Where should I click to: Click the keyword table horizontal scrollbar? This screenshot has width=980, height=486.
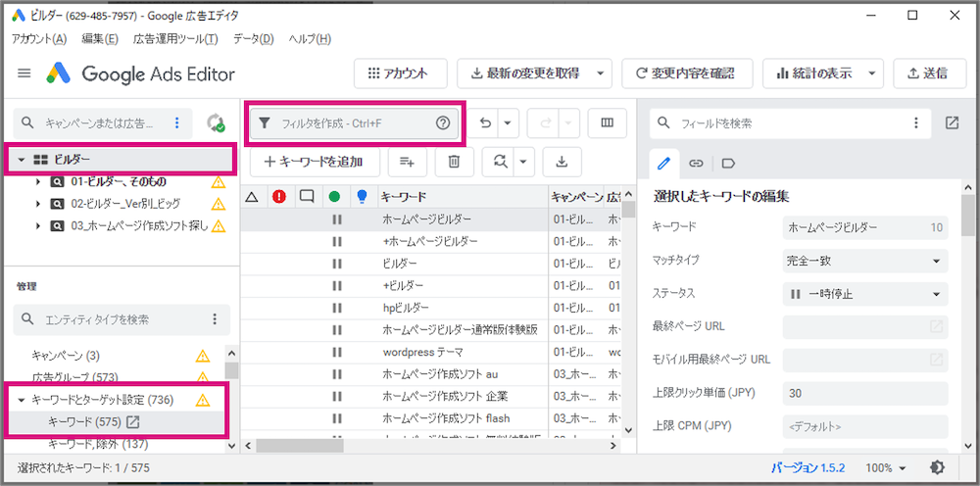299,446
